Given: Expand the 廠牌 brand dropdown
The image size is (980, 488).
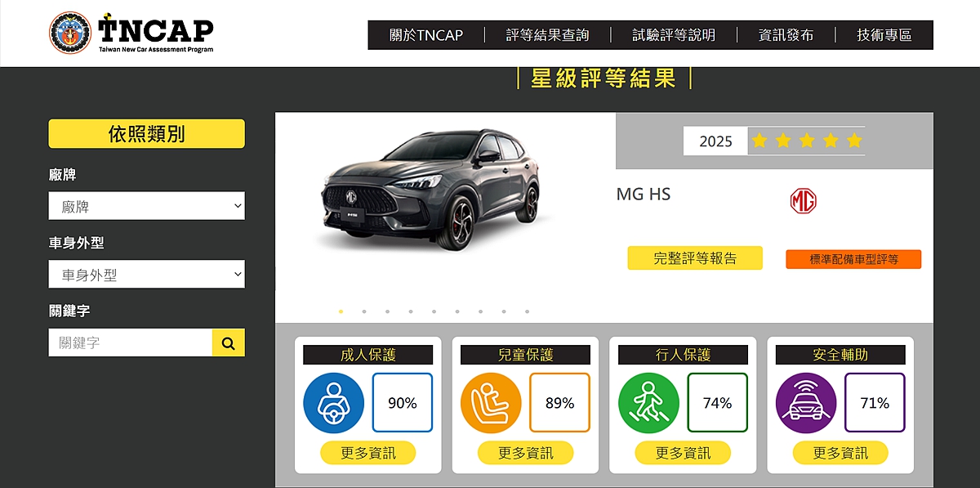Looking at the screenshot, I should tap(147, 206).
